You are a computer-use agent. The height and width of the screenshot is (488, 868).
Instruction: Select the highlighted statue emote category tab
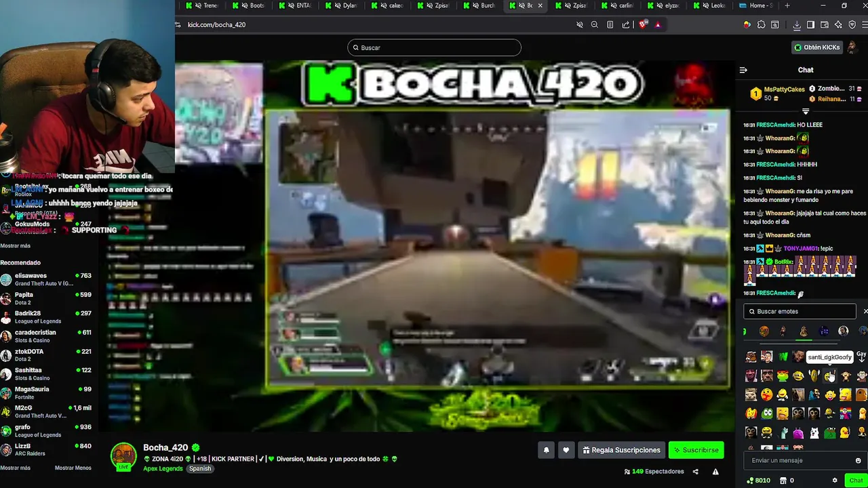(x=804, y=331)
